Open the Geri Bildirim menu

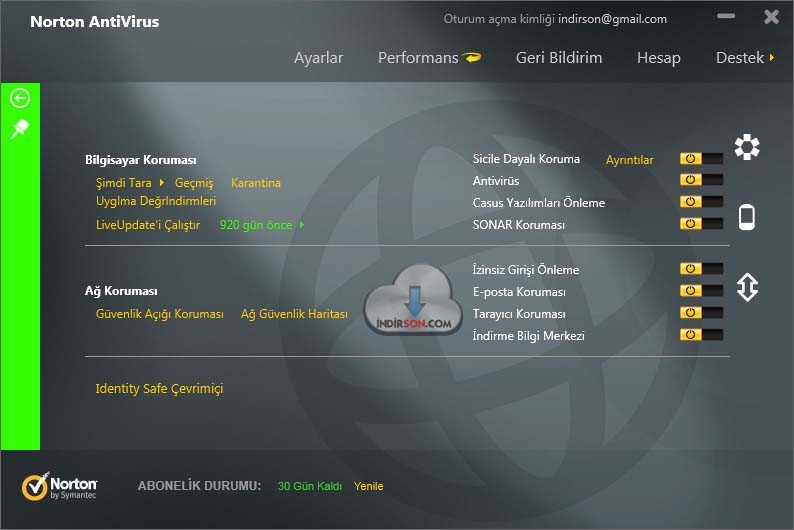click(559, 58)
